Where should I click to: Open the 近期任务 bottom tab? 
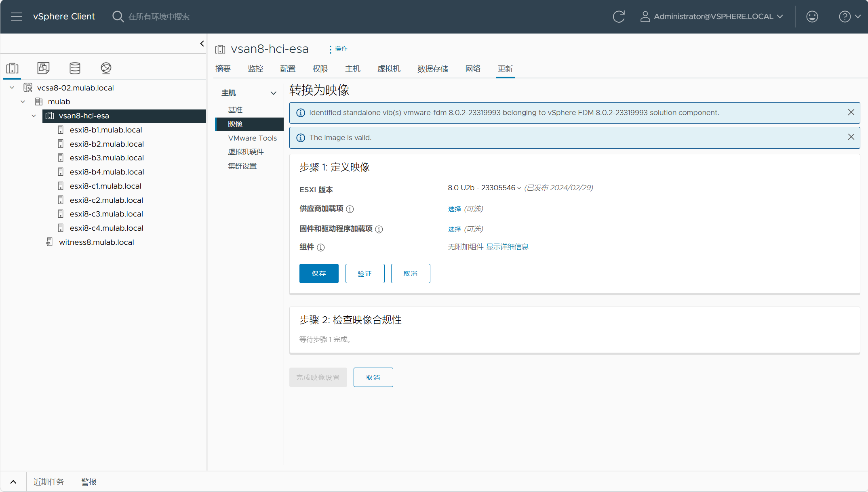coord(48,482)
